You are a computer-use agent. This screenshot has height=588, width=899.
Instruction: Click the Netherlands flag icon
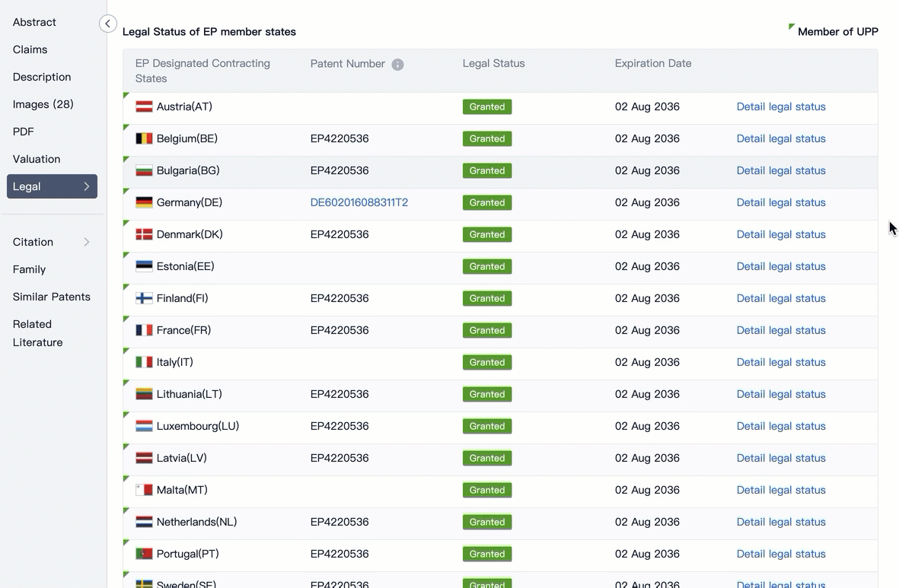point(144,523)
